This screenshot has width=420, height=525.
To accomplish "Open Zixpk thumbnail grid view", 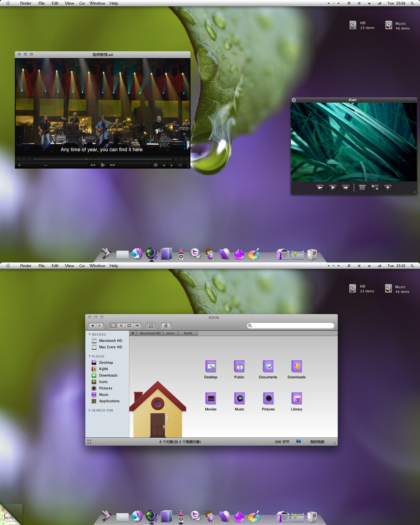I will (x=362, y=188).
